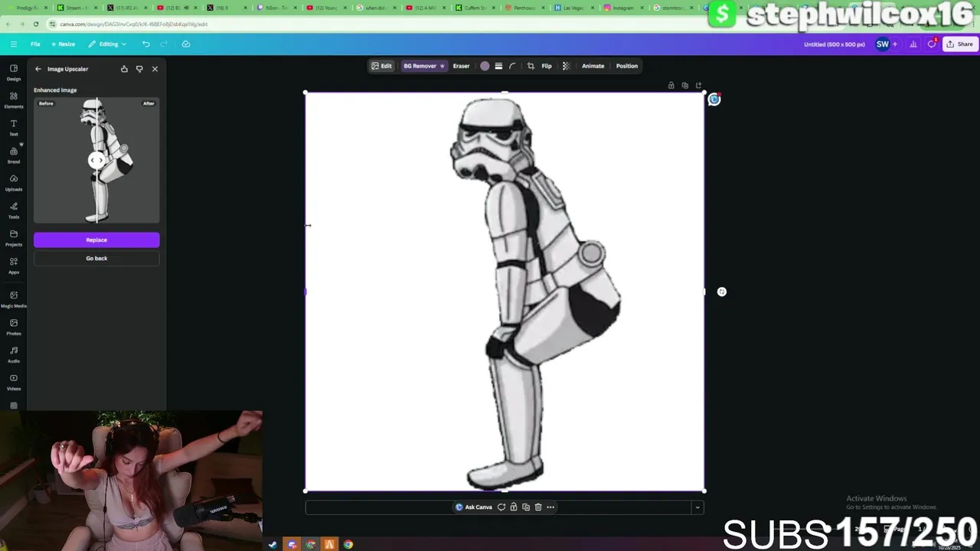The height and width of the screenshot is (551, 980).
Task: Click the comment icon in floating toolbar
Action: (x=501, y=507)
